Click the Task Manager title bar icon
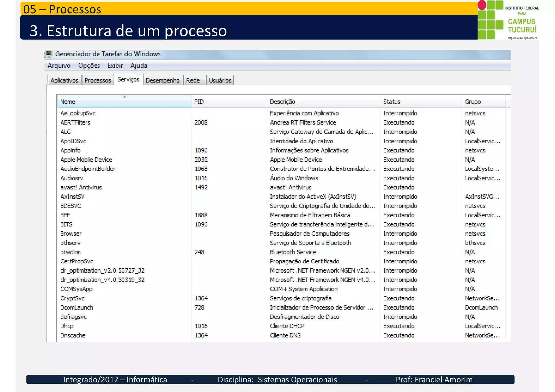Screen dimensions: 555x392 pos(49,54)
